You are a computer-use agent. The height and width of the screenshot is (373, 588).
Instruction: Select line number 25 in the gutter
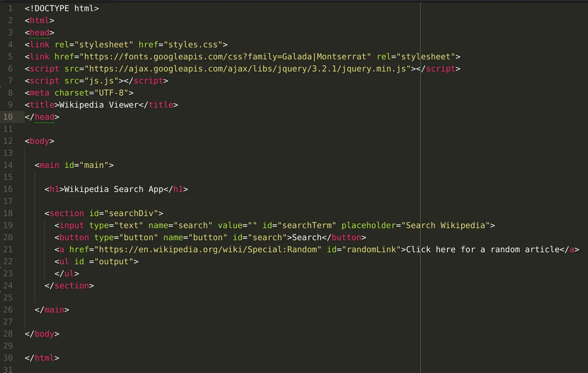coord(8,297)
